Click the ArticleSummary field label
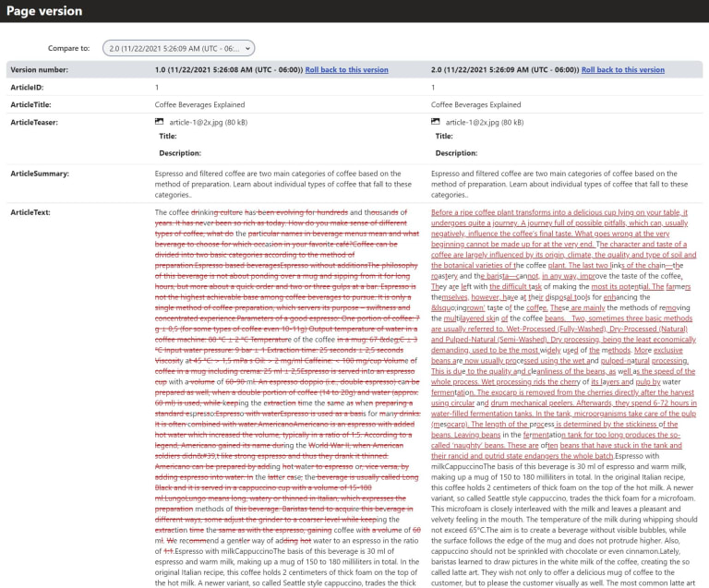 click(x=40, y=174)
